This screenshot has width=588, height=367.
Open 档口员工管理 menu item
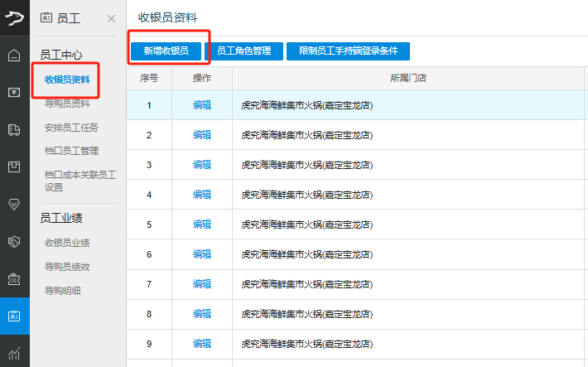click(71, 151)
